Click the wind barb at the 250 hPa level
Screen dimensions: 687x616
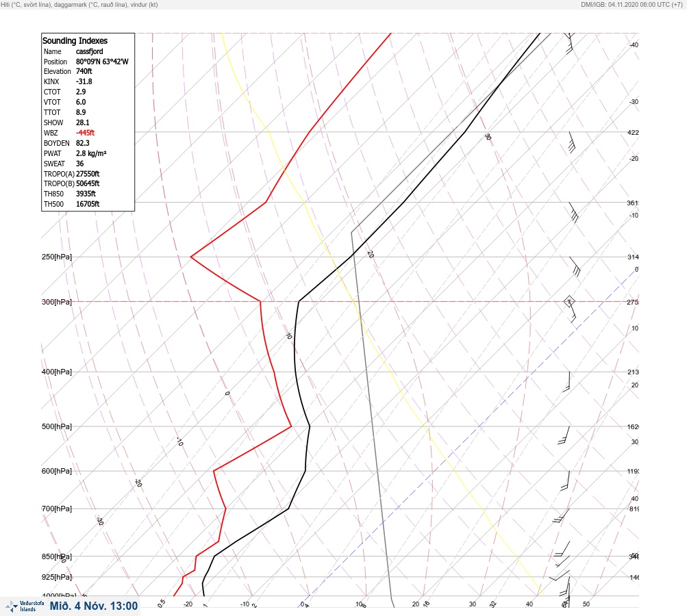[x=575, y=267]
